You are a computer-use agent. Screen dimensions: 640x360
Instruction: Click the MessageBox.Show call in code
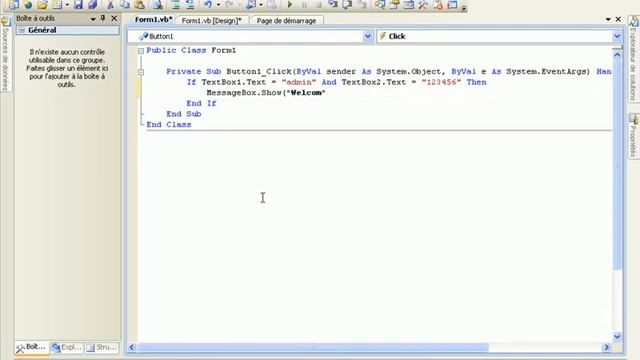point(244,93)
